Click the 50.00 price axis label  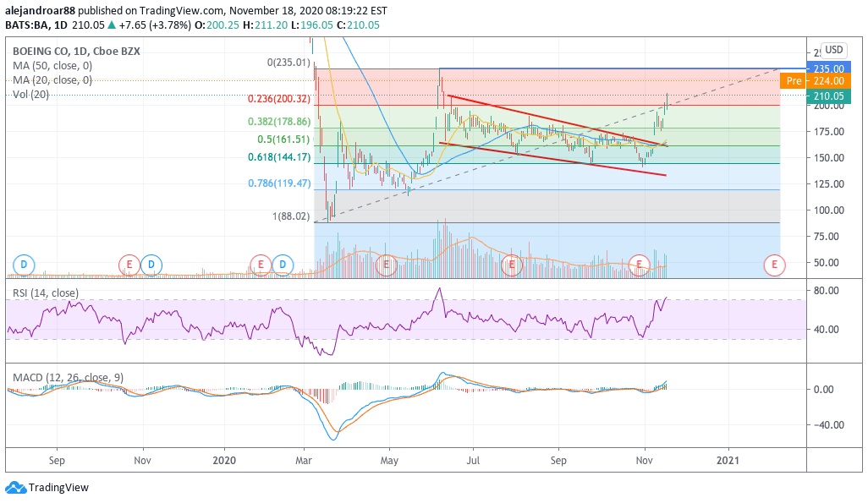click(x=828, y=262)
